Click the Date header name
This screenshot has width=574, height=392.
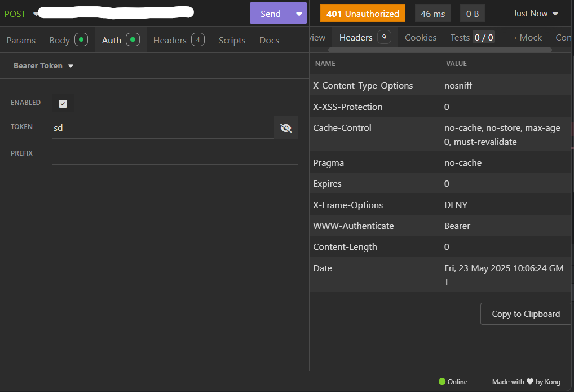pos(323,268)
